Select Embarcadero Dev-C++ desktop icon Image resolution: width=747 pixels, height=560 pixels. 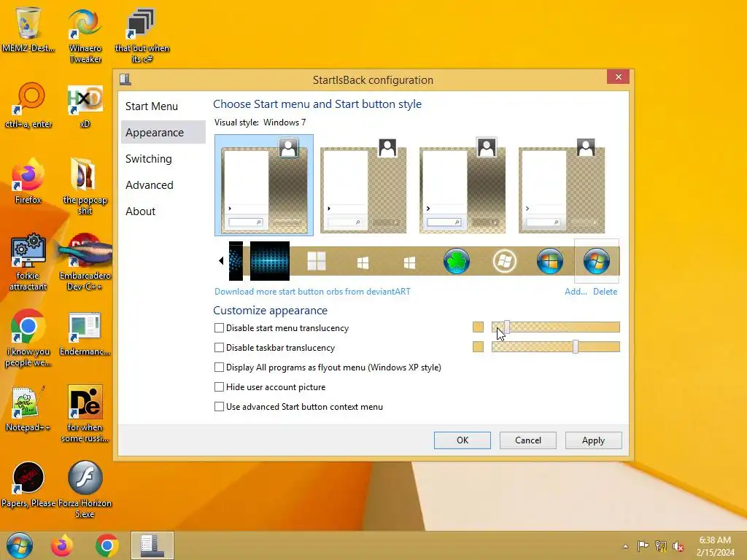pyautogui.click(x=85, y=262)
